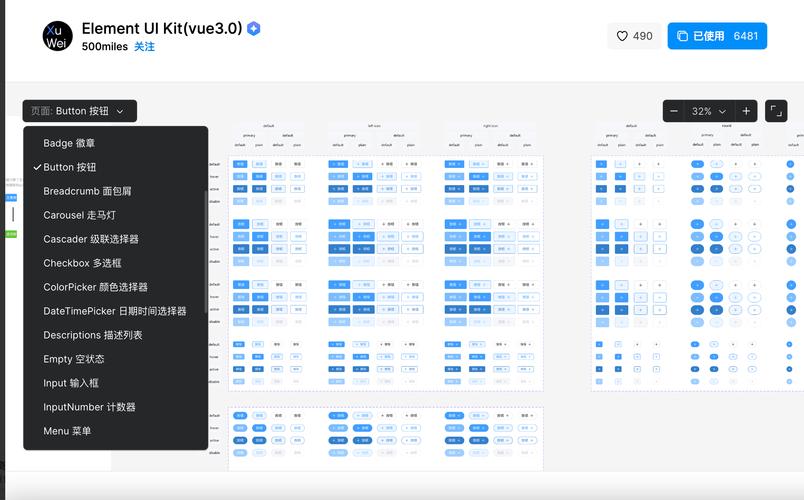
Task: Click the zoom in plus icon
Action: point(746,111)
